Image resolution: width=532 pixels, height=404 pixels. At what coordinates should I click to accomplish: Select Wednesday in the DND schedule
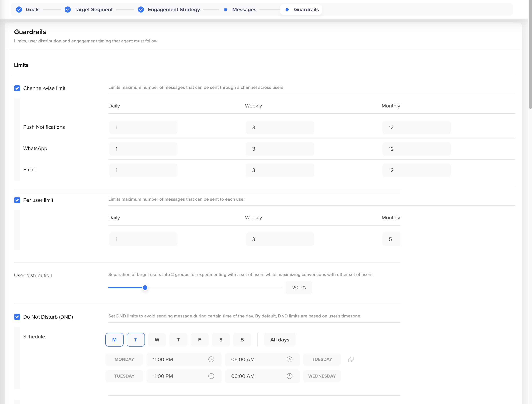point(157,340)
